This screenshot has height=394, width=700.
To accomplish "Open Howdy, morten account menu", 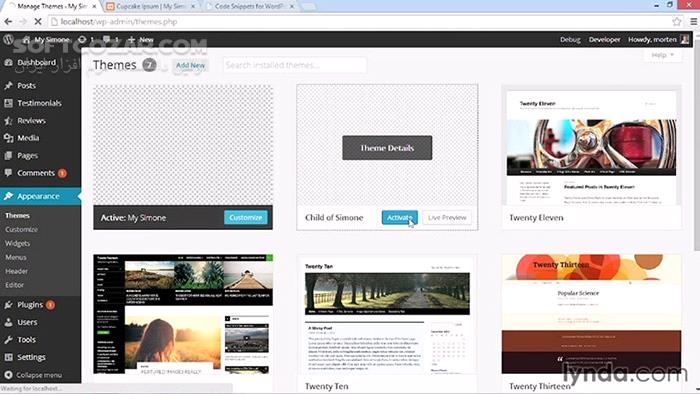I will [658, 40].
